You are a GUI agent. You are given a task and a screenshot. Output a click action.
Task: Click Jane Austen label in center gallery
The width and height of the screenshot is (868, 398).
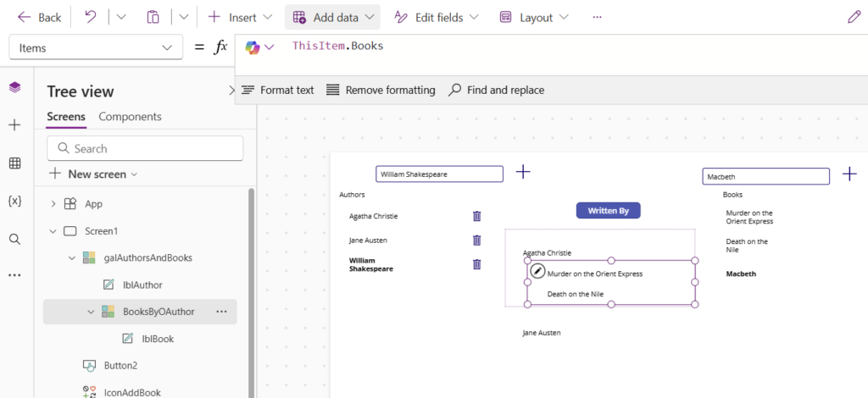[542, 333]
